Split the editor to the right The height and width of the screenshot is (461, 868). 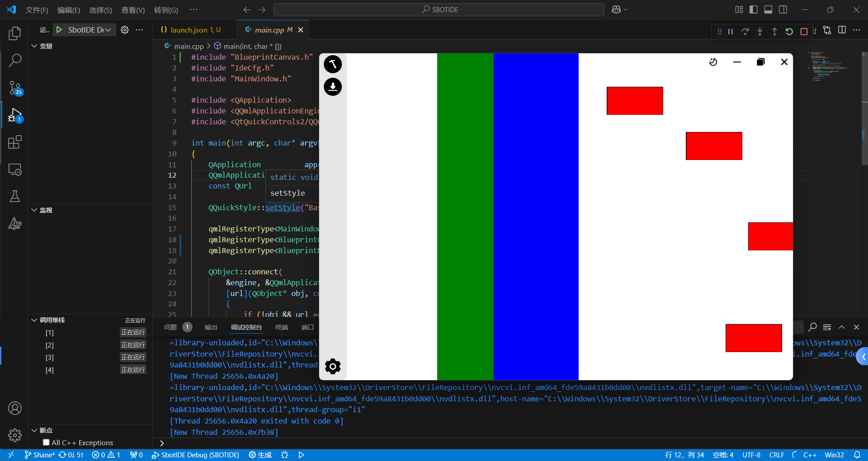pos(842,30)
